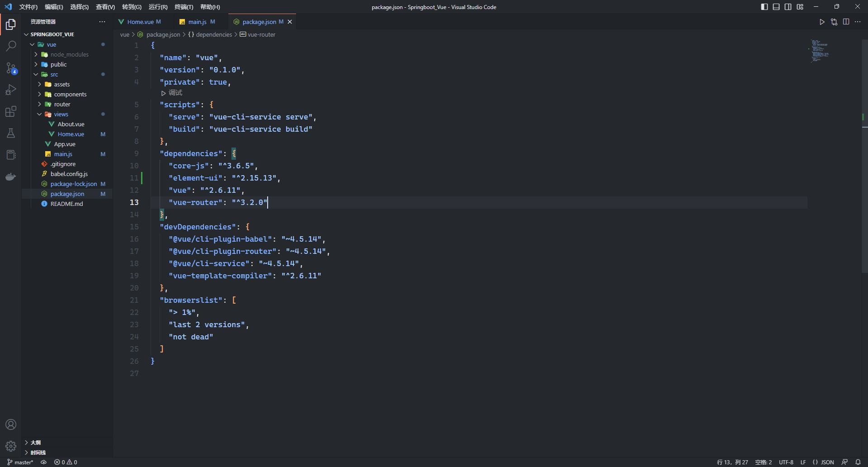The image size is (868, 467).
Task: Expand the Timeline section at bottom
Action: 68,453
